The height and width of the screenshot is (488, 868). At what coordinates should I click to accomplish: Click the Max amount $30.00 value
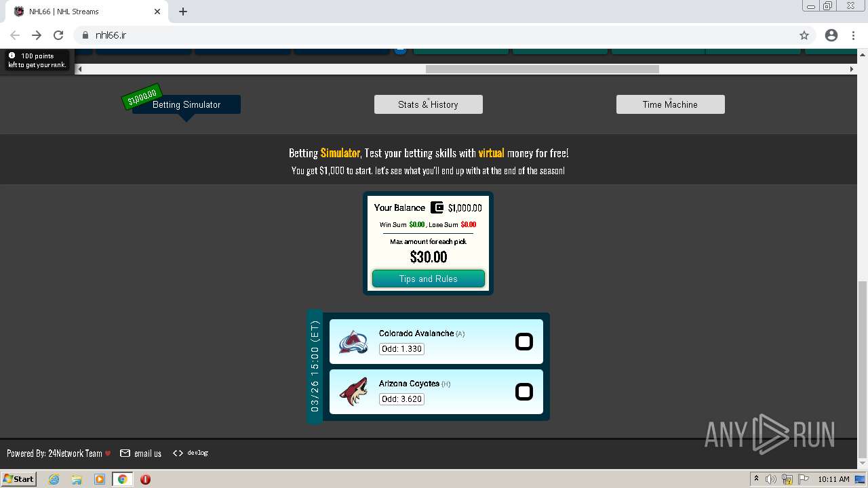pos(429,257)
